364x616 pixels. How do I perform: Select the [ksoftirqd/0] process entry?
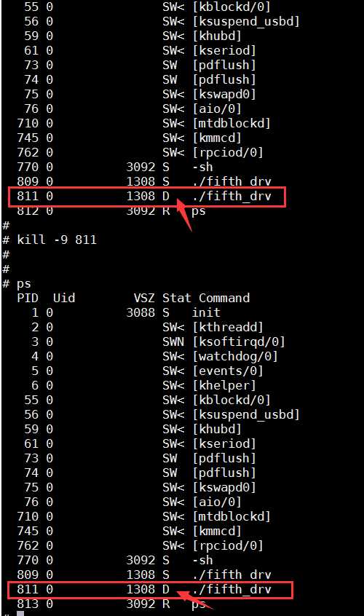tap(239, 341)
